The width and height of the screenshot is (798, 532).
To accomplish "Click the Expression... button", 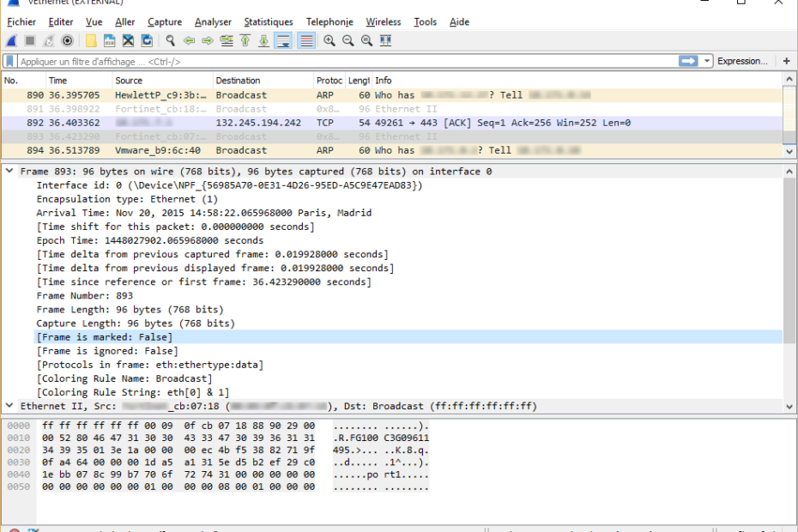I will pyautogui.click(x=742, y=61).
